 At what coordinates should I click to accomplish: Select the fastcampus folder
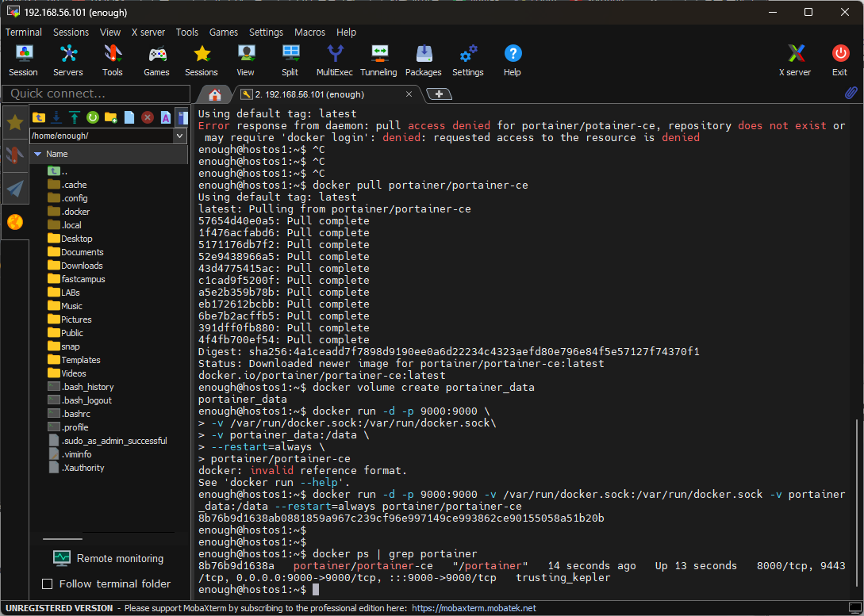[76, 279]
